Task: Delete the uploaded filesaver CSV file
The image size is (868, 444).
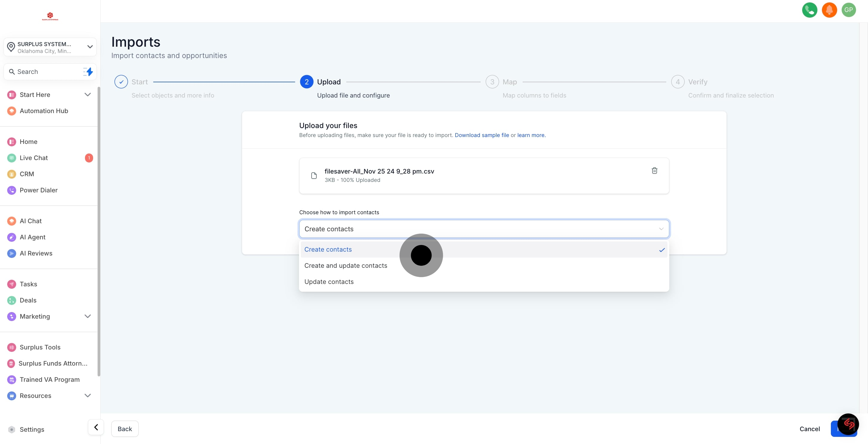Action: pyautogui.click(x=654, y=171)
